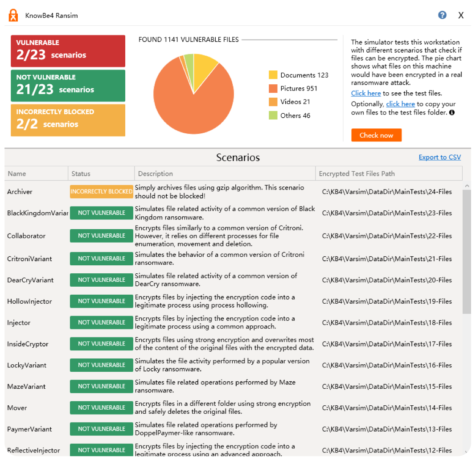
Task: Click the NOT VULNERABLE badge for Mover
Action: pos(101,407)
